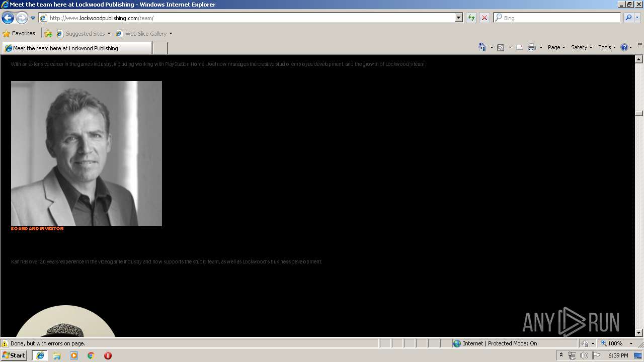644x362 pixels.
Task: Click the scrollbar down arrow
Action: (x=639, y=332)
